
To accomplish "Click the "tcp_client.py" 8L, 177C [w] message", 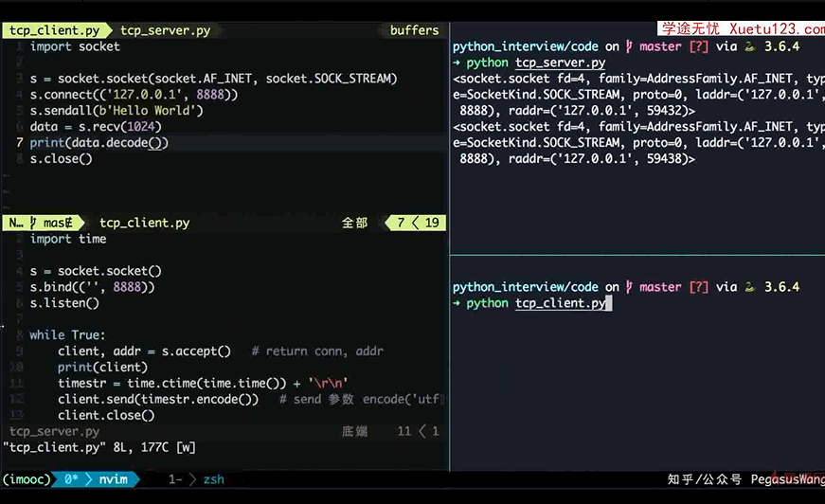I will click(99, 448).
